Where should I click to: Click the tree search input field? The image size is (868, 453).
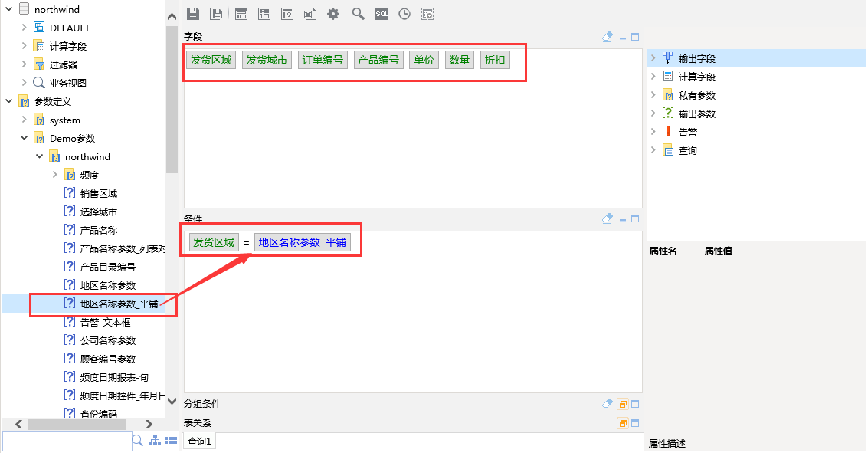[x=67, y=441]
